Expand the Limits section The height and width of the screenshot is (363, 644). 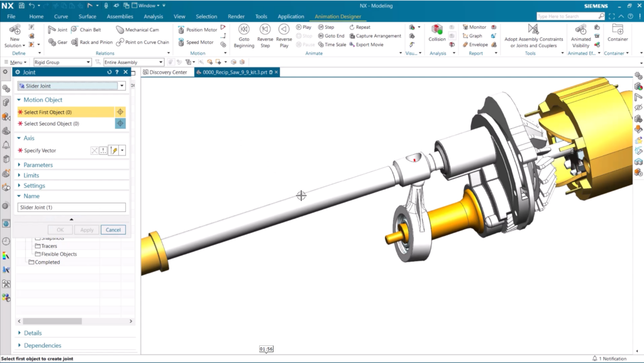[x=31, y=176]
